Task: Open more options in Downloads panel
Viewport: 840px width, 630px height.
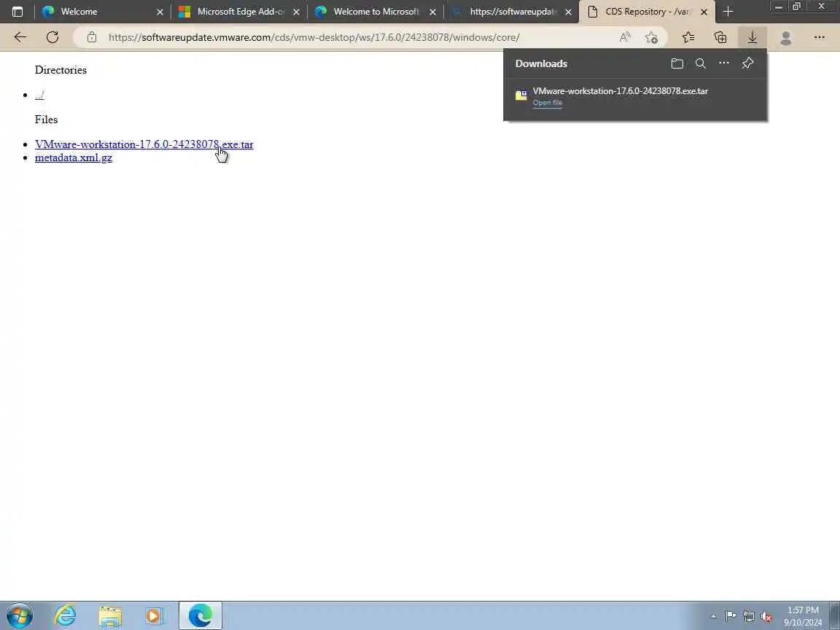Action: pos(724,63)
